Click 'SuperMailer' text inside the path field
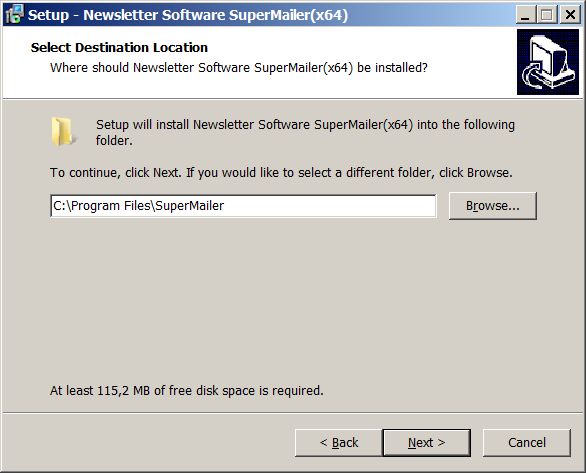This screenshot has width=586, height=473. (189, 206)
